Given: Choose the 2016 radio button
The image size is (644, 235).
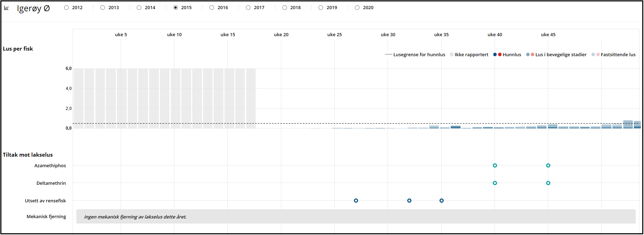Looking at the screenshot, I should (212, 8).
